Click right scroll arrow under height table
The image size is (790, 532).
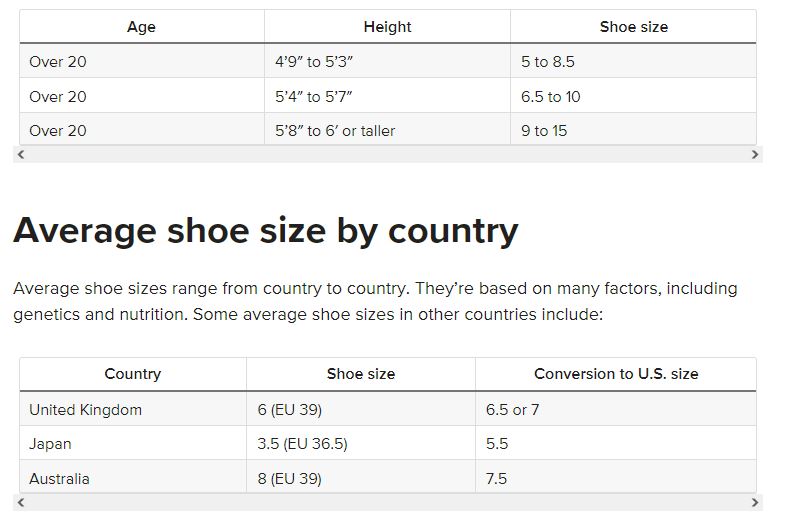755,155
